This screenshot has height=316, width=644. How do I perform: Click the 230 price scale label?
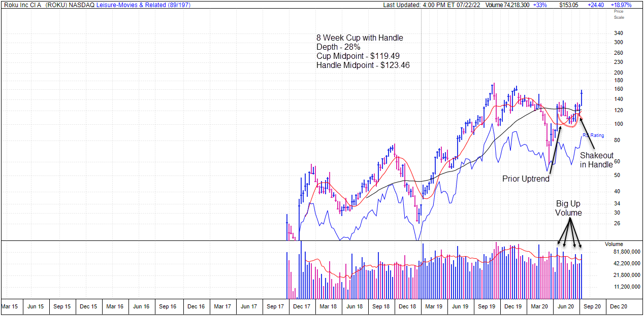pyautogui.click(x=619, y=62)
